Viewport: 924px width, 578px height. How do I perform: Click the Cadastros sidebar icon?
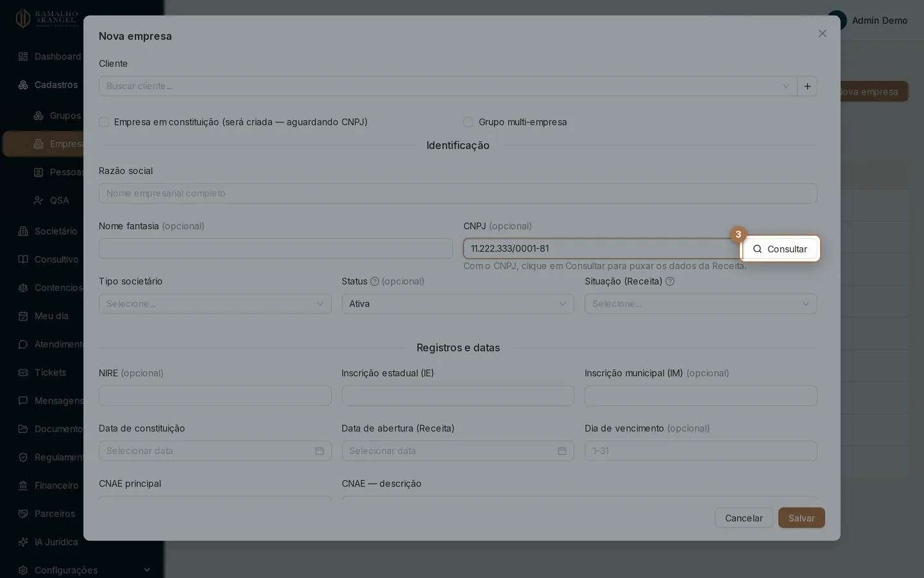(23, 85)
